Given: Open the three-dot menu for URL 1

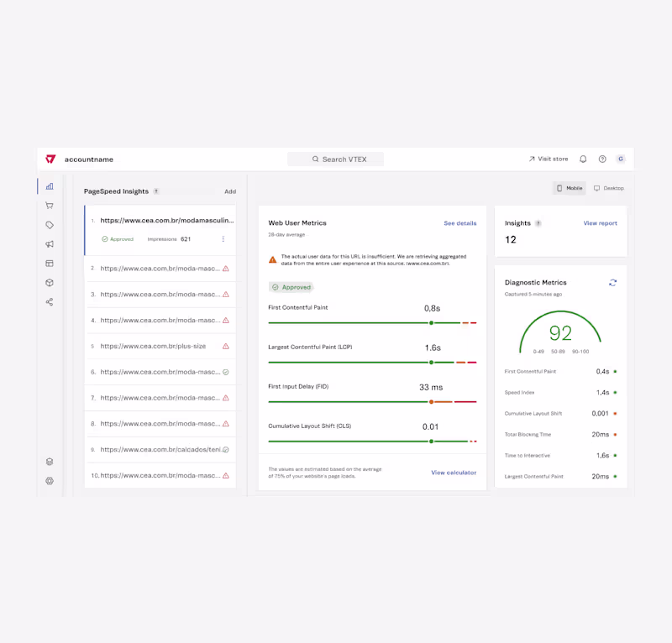Looking at the screenshot, I should click(223, 239).
